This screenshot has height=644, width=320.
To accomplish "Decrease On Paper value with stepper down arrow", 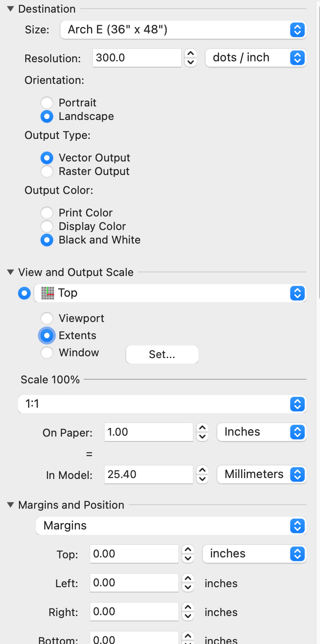I will [x=203, y=437].
